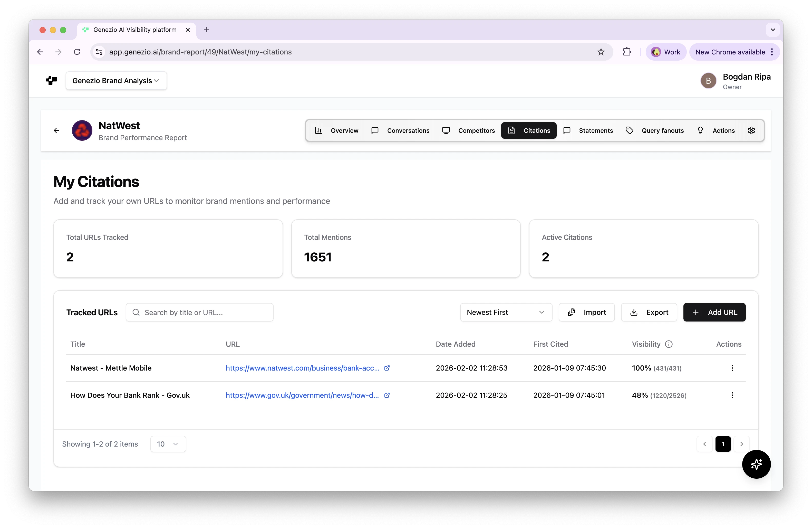Click the sparkle assistant button bottom right
The width and height of the screenshot is (812, 529).
click(756, 464)
